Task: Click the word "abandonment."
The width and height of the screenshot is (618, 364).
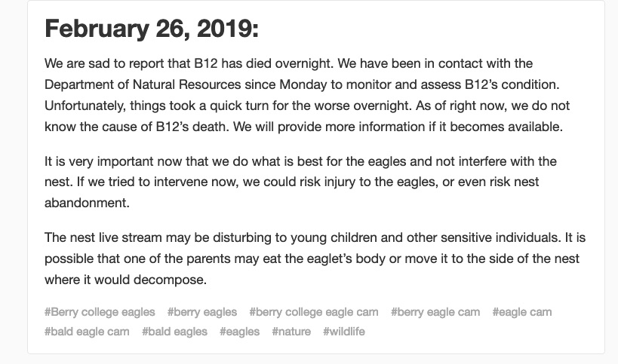Action: click(87, 203)
